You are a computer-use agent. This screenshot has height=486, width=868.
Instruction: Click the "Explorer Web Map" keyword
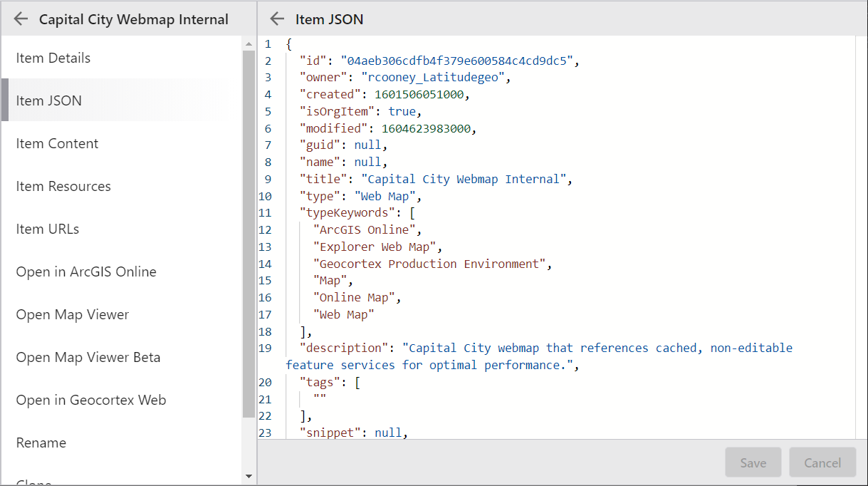pyautogui.click(x=375, y=247)
